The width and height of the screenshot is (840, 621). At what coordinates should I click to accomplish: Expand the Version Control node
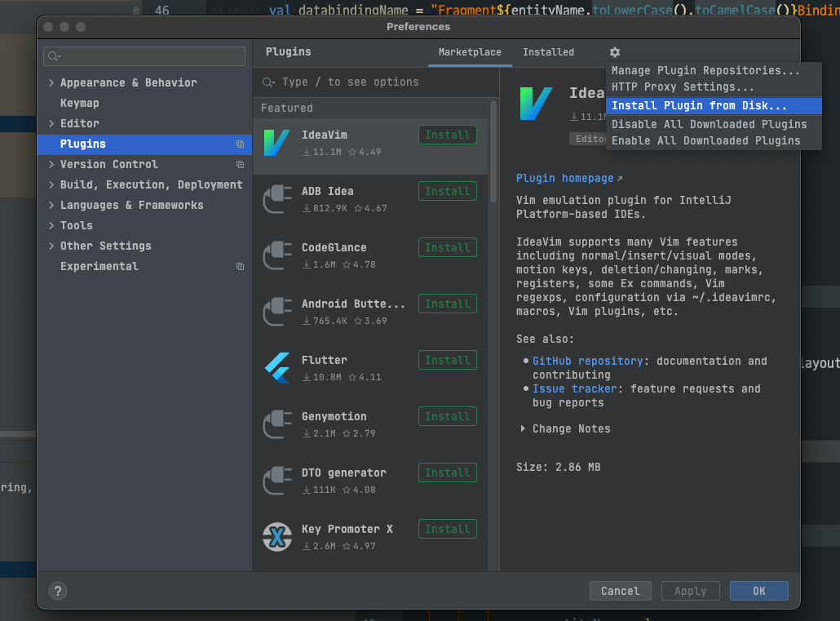click(x=51, y=164)
